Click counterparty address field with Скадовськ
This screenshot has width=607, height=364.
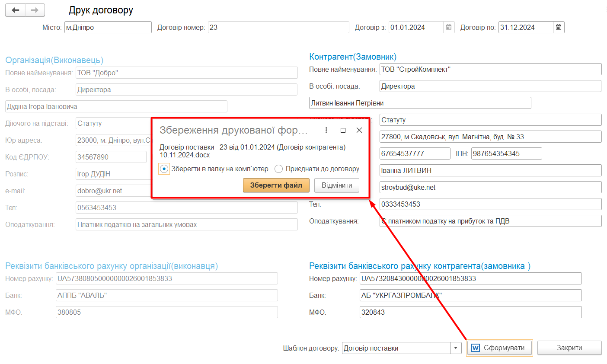491,137
